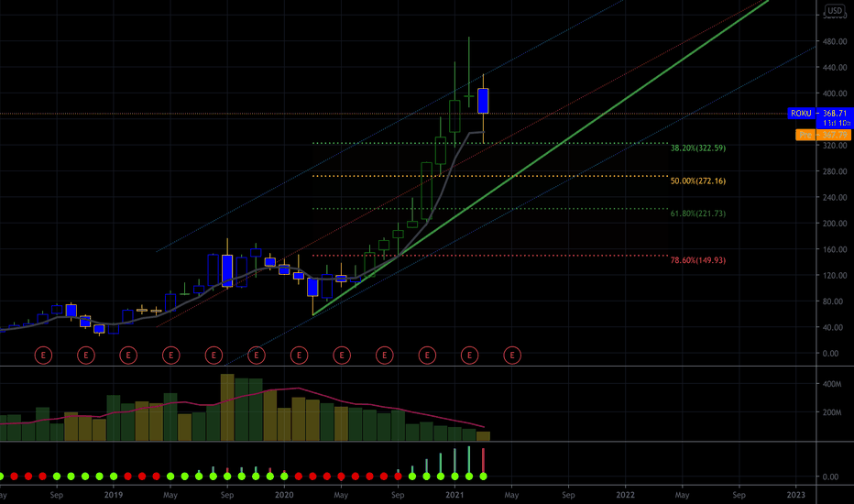The height and width of the screenshot is (504, 854).
Task: Click the 280.00 price axis label
Action: [835, 171]
